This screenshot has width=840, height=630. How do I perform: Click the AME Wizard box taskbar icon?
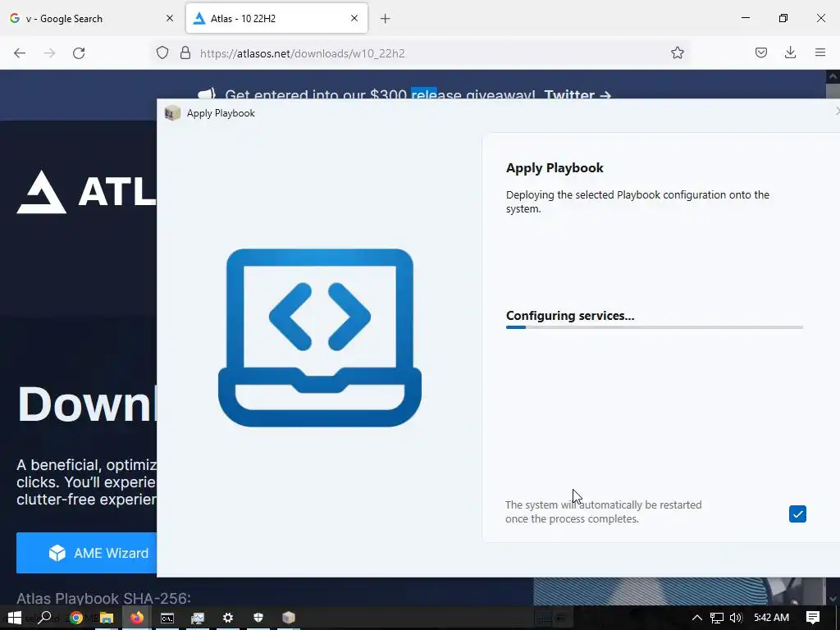click(x=289, y=618)
